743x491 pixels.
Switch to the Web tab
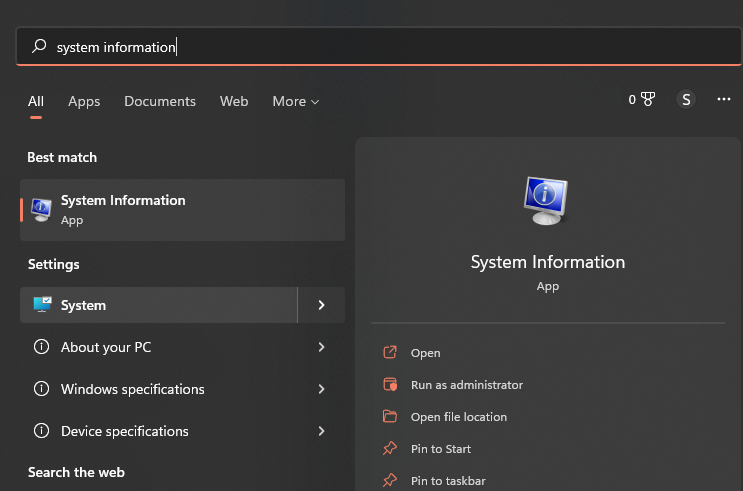pos(234,101)
